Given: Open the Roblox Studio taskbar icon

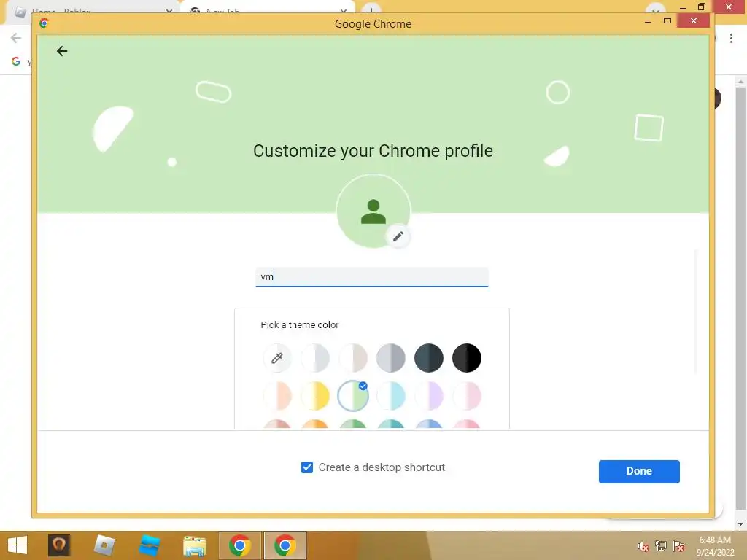Looking at the screenshot, I should tap(149, 545).
